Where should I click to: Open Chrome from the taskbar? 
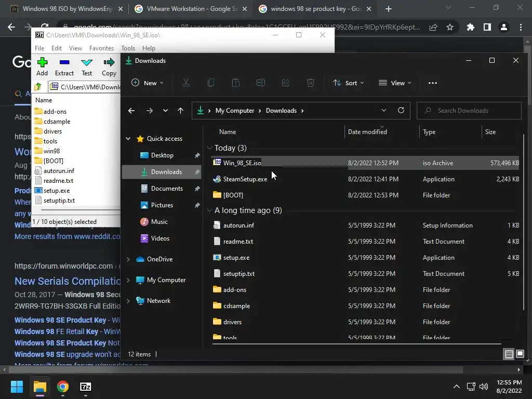coord(63,387)
